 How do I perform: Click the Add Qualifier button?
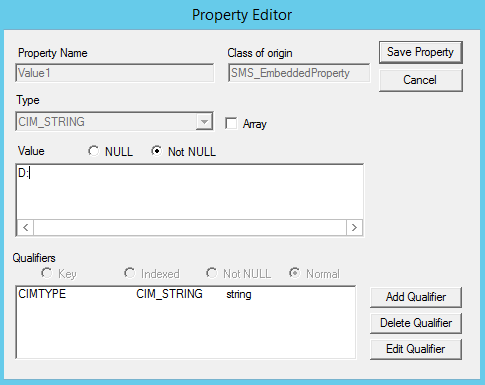coord(416,297)
